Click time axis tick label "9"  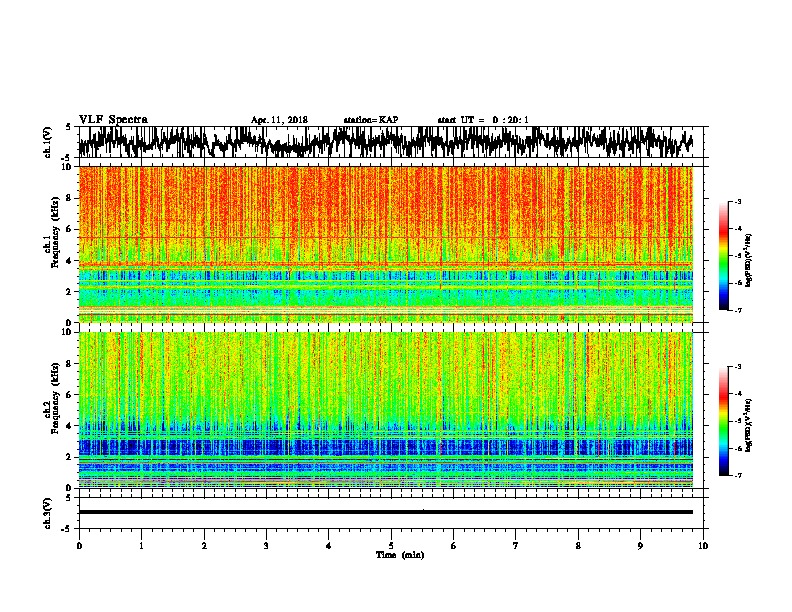pyautogui.click(x=640, y=546)
